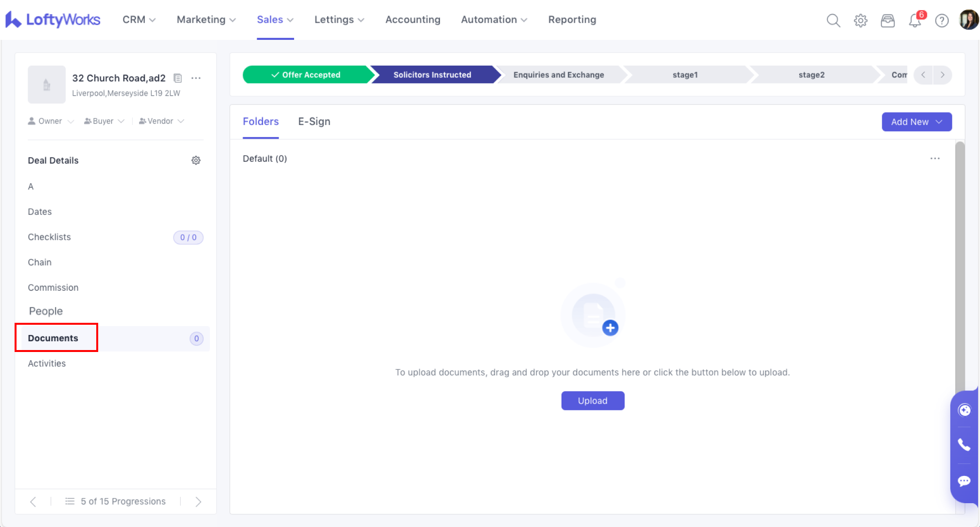Image resolution: width=980 pixels, height=527 pixels.
Task: Open settings gear in top bar
Action: click(860, 20)
